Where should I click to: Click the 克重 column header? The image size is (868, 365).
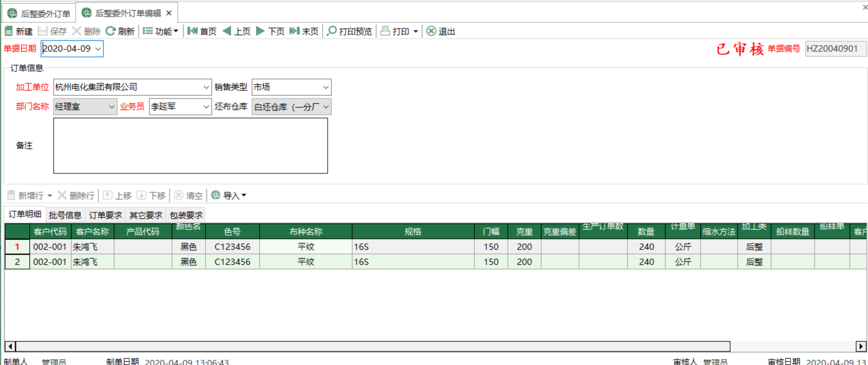pyautogui.click(x=524, y=232)
